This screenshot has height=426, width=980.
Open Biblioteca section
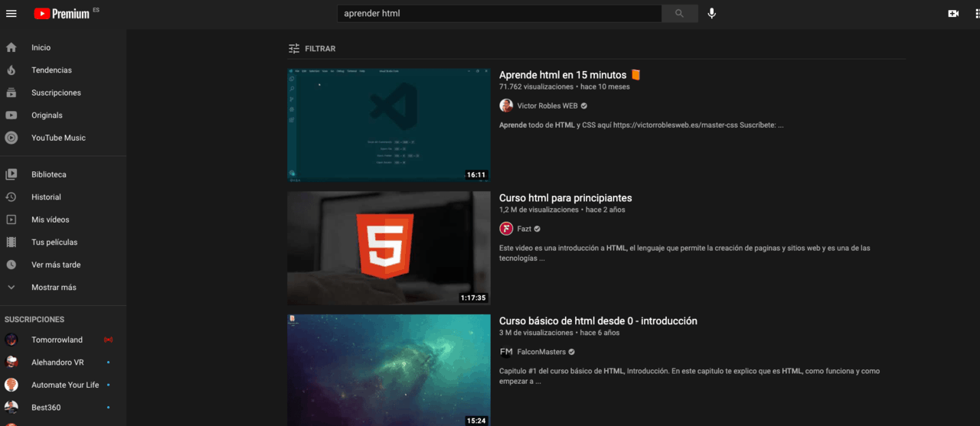pyautogui.click(x=63, y=174)
